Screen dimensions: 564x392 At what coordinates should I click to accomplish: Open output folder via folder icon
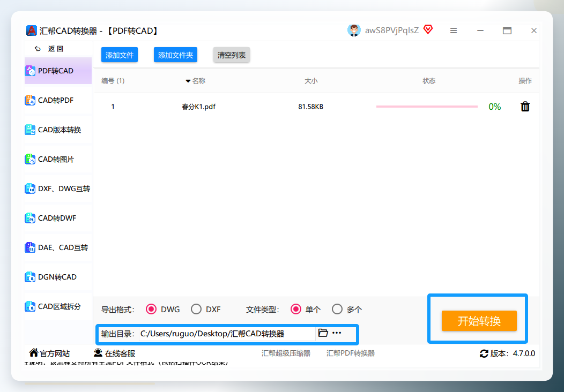pos(323,333)
